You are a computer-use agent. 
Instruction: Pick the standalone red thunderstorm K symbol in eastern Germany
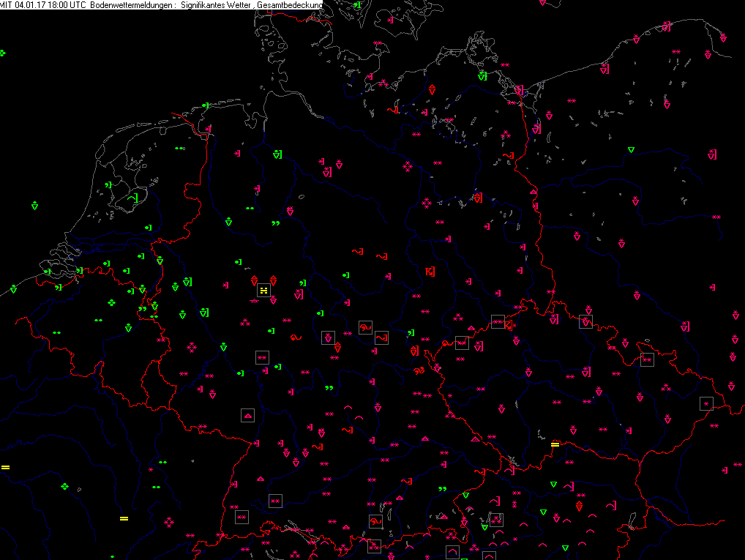click(430, 272)
